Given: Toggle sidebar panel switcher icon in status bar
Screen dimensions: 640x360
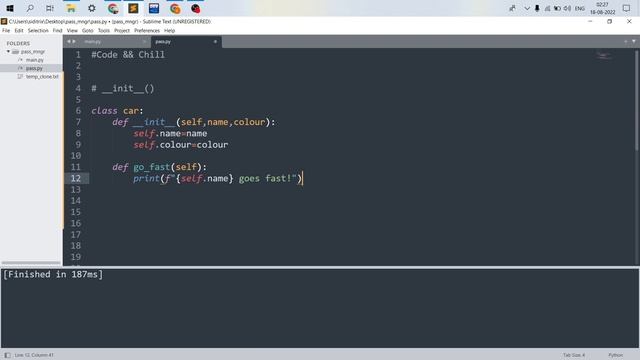Looking at the screenshot, I should click(x=7, y=355).
